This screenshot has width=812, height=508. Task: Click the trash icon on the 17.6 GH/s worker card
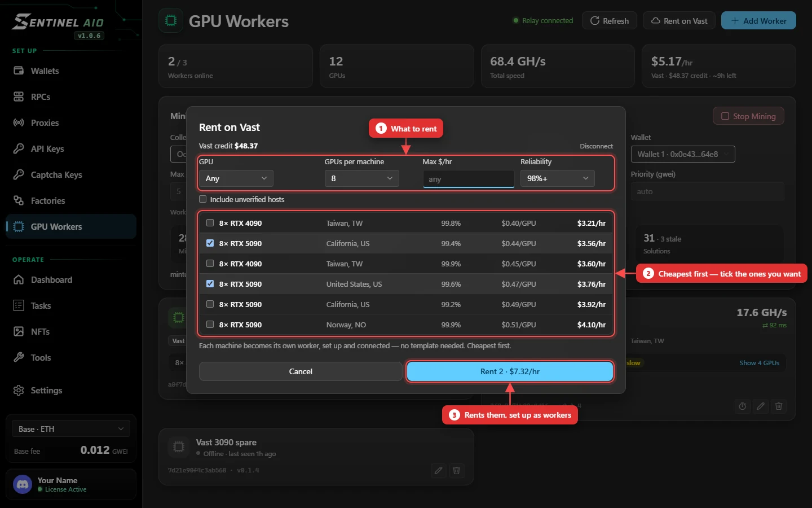[x=779, y=406]
